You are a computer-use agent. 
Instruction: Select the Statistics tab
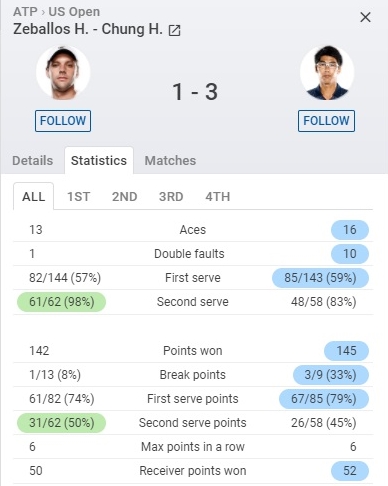point(99,160)
